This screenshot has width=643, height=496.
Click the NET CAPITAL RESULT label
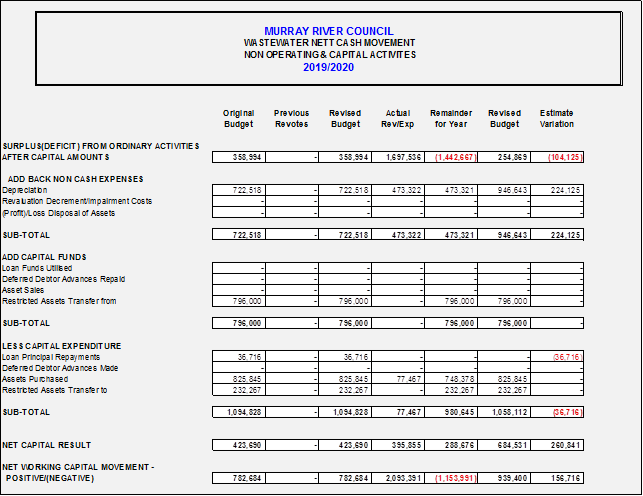tap(46, 445)
